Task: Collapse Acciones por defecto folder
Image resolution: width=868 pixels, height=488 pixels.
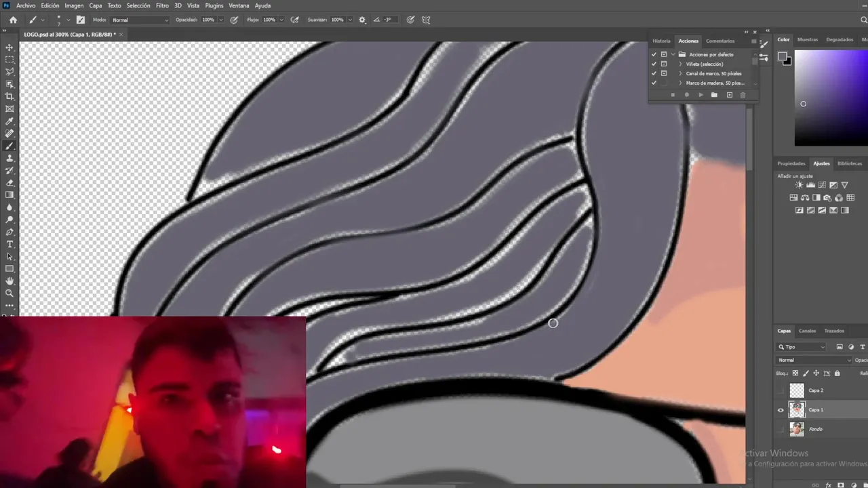Action: click(x=673, y=54)
